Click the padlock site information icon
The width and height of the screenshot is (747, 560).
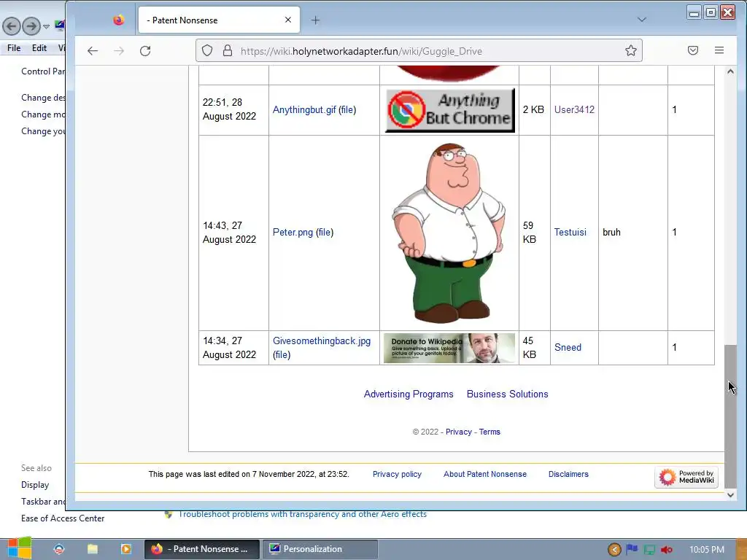tap(228, 50)
